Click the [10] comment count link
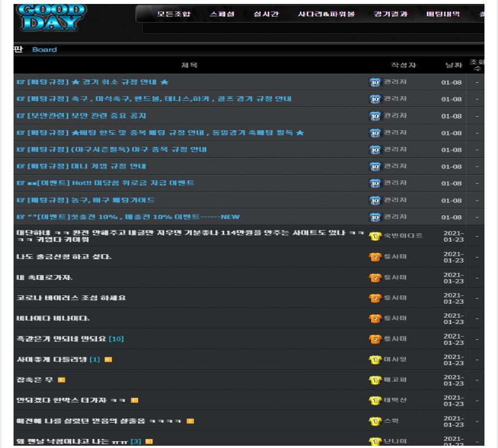Image resolution: width=498 pixels, height=448 pixels. coord(116,339)
